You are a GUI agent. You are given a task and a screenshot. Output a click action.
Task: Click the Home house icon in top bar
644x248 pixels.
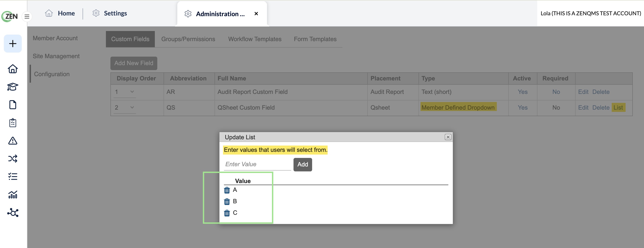(x=49, y=13)
